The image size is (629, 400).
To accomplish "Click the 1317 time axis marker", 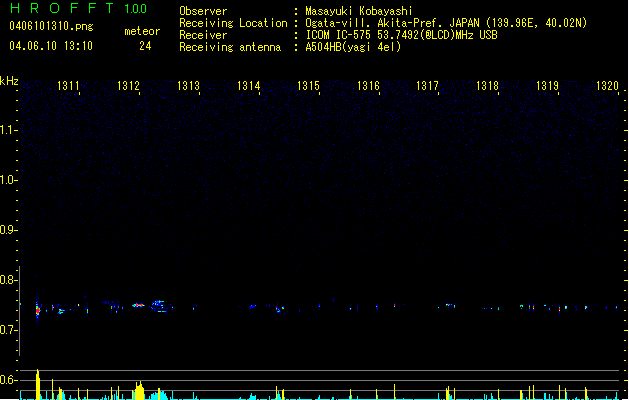I will 428,86.
